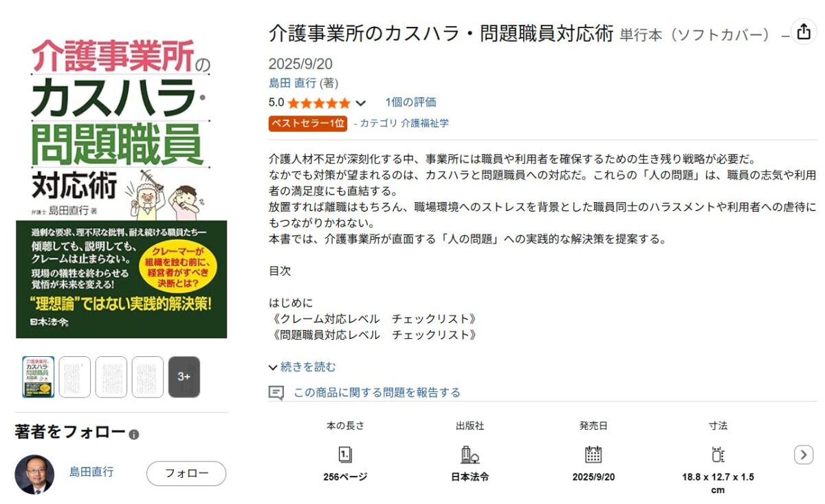
Task: Expand the description with 続きを読む
Action: [302, 367]
